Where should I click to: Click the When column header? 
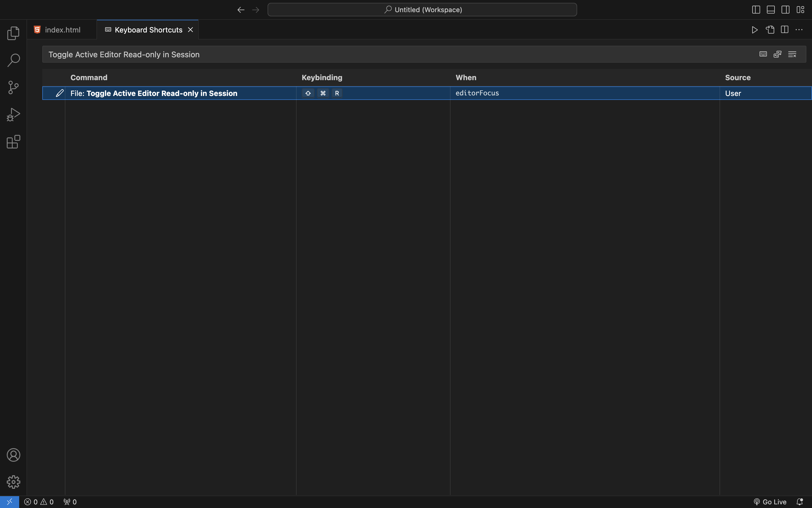pyautogui.click(x=466, y=78)
